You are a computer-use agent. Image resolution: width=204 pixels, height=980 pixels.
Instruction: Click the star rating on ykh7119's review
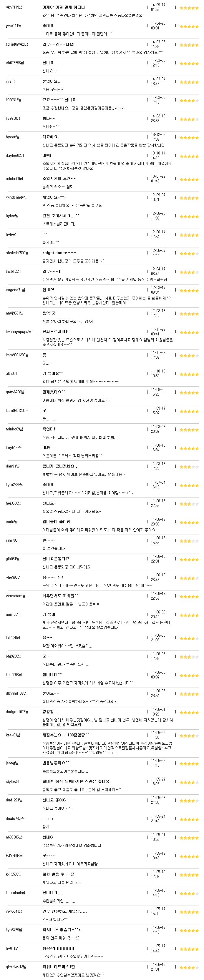pyautogui.click(x=189, y=8)
